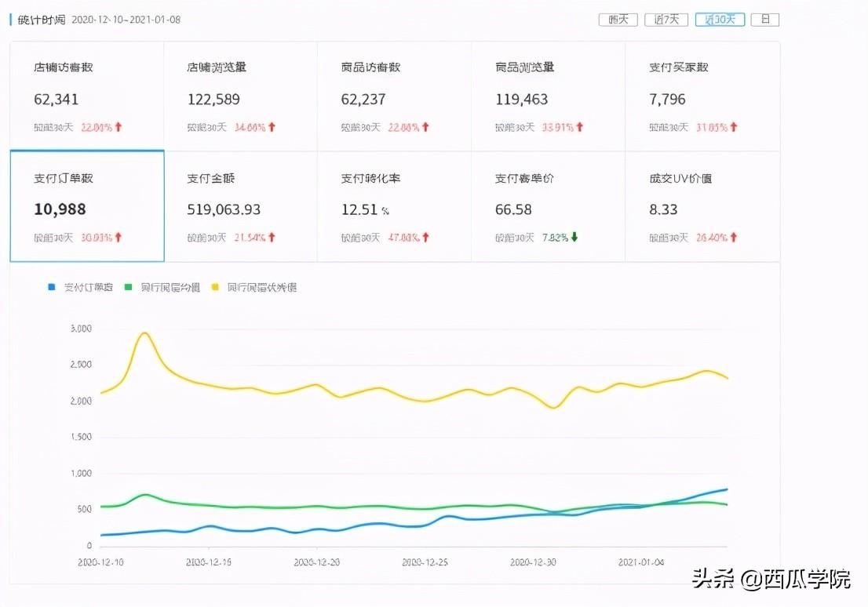
Task: Click the x-axis label 2021-01-04
Action: click(641, 562)
